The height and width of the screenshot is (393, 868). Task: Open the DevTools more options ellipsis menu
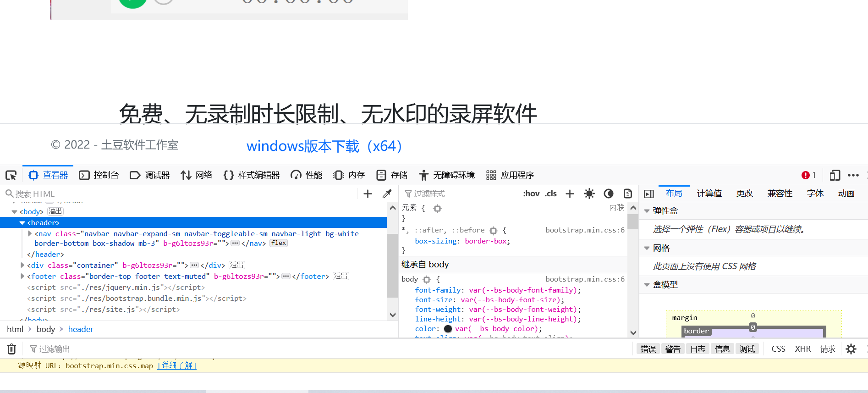(x=853, y=175)
